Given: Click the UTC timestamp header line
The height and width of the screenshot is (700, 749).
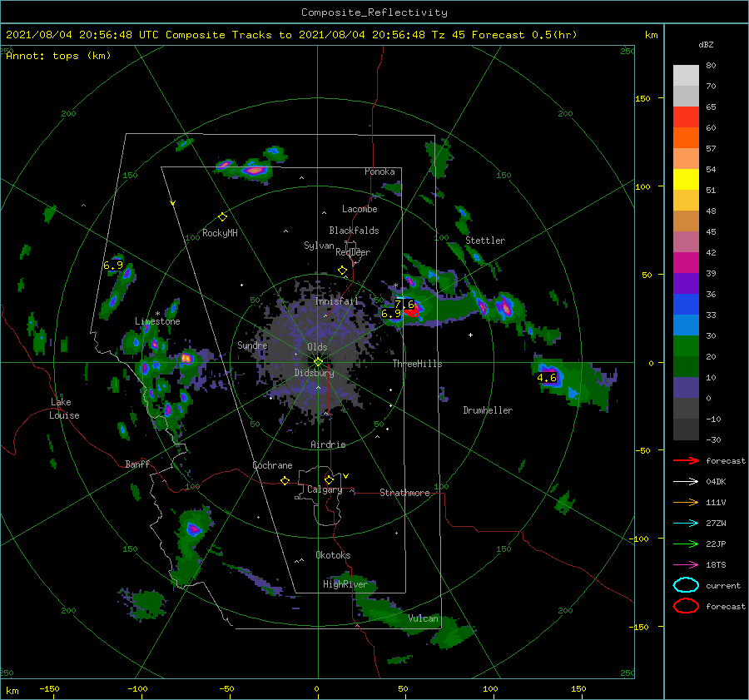Looking at the screenshot, I should (x=291, y=35).
